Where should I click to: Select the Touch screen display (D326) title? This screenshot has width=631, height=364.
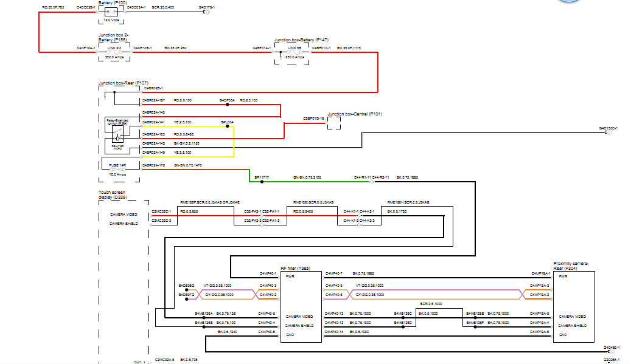[113, 195]
